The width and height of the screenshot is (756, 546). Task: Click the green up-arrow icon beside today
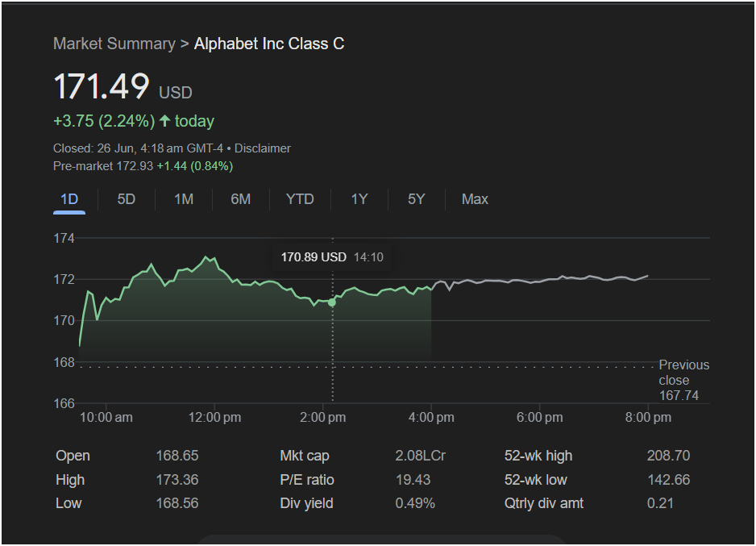click(164, 121)
